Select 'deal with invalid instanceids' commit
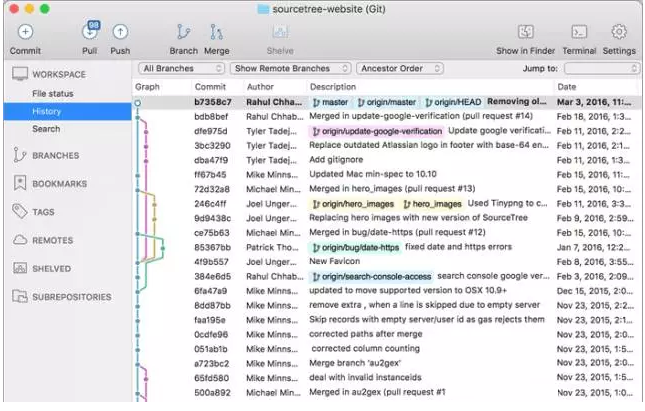Screen dimensions: 645x411 coord(386,378)
